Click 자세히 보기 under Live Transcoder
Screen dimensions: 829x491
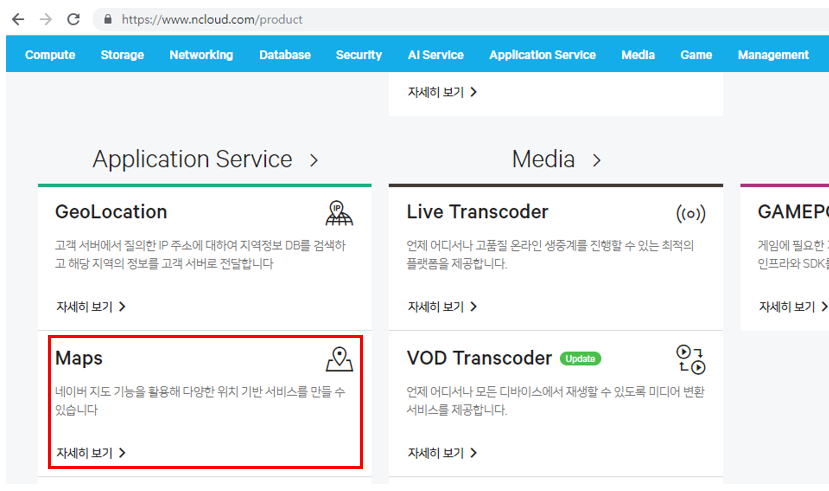(442, 307)
